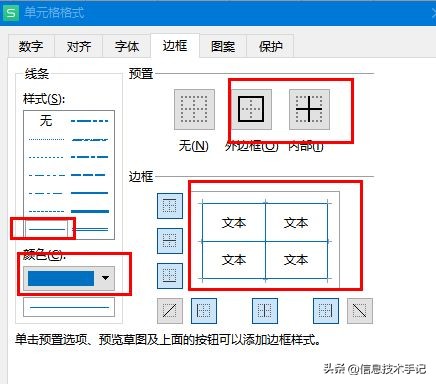
Task: Open the 对齐 tab
Action: pyautogui.click(x=79, y=46)
